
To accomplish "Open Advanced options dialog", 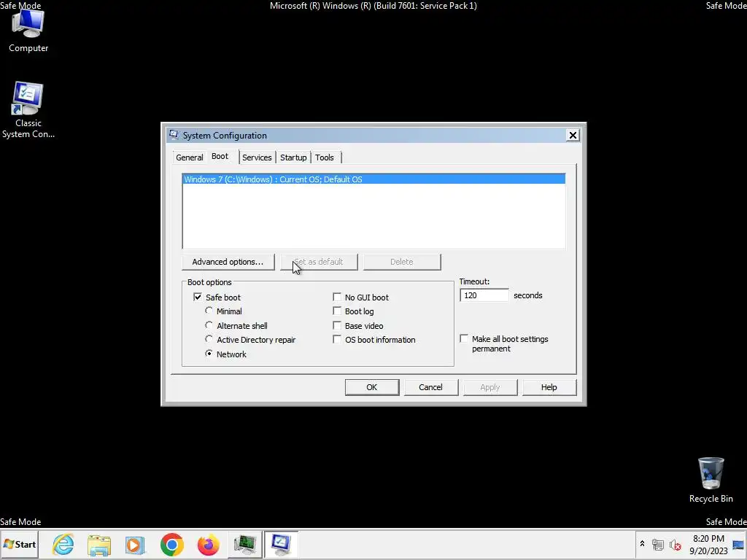I will tap(228, 262).
